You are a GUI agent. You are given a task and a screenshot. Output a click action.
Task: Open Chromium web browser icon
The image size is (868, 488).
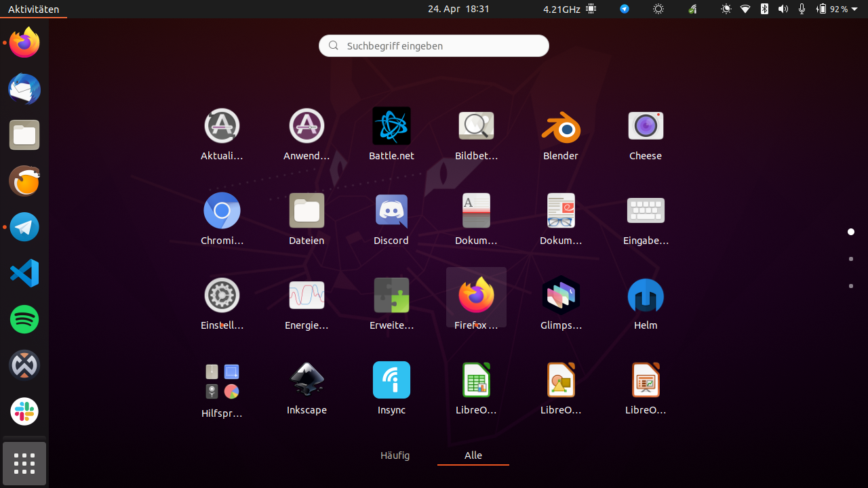tap(222, 218)
